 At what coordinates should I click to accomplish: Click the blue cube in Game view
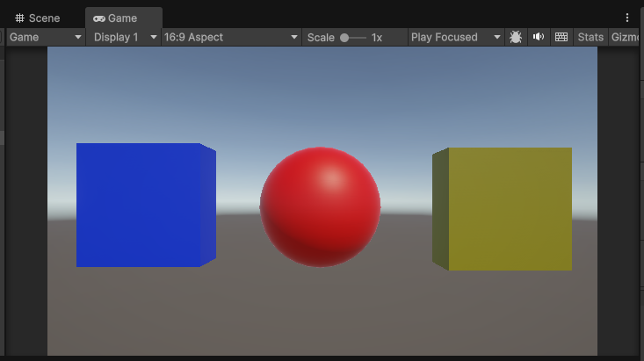141,205
